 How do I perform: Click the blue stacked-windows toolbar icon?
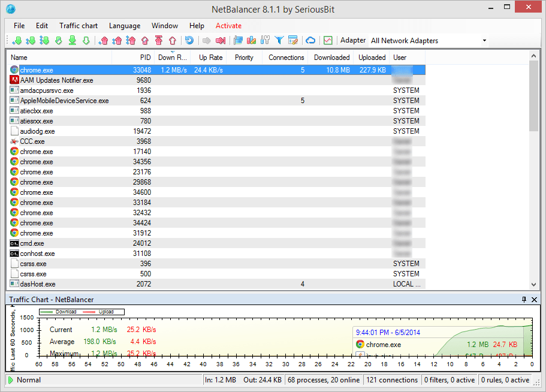pyautogui.click(x=238, y=40)
